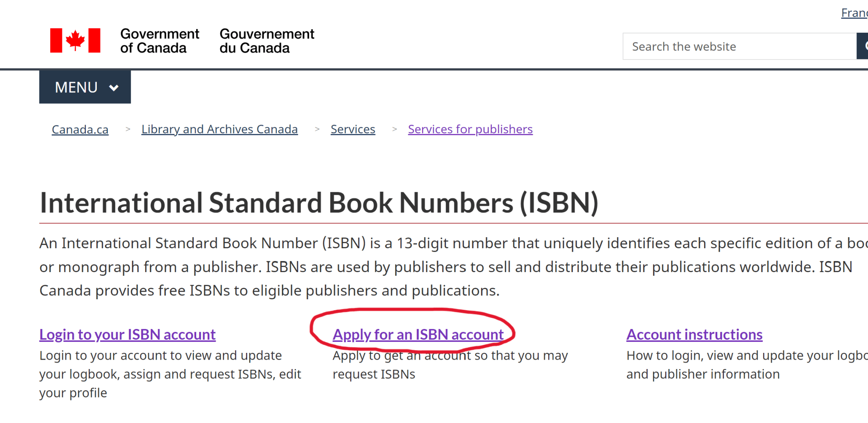This screenshot has height=423, width=868.
Task: Click the Government of Canada logo link
Action: pos(159,40)
